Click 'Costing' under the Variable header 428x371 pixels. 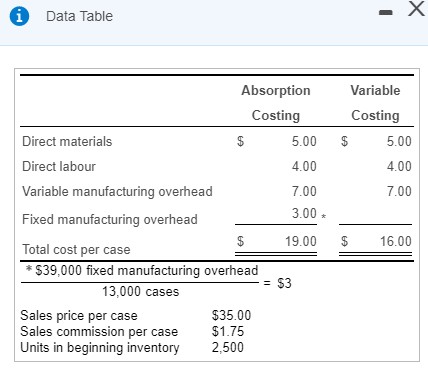375,116
